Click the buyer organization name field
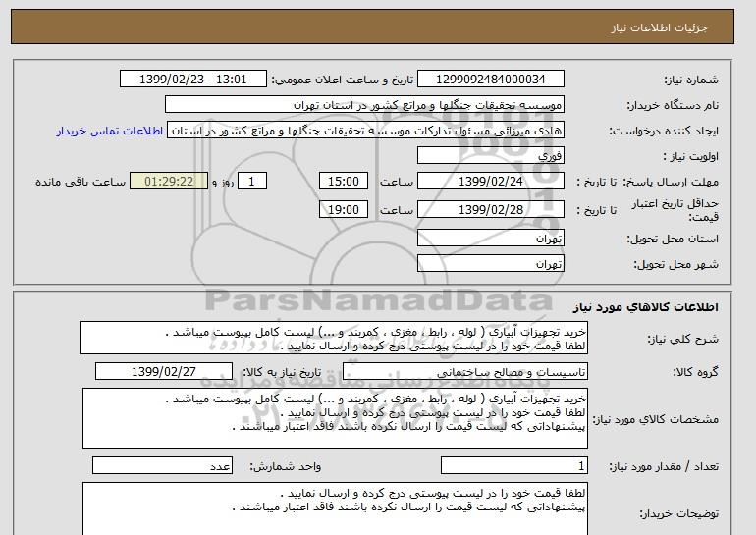 tap(364, 105)
